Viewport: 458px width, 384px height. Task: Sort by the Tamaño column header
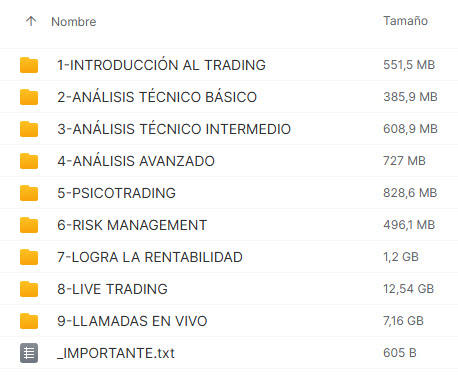pyautogui.click(x=405, y=21)
